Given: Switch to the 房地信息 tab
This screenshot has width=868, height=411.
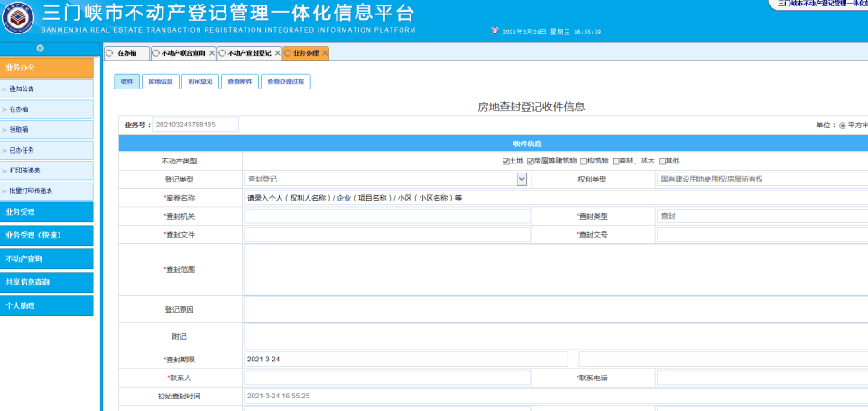Looking at the screenshot, I should point(160,81).
